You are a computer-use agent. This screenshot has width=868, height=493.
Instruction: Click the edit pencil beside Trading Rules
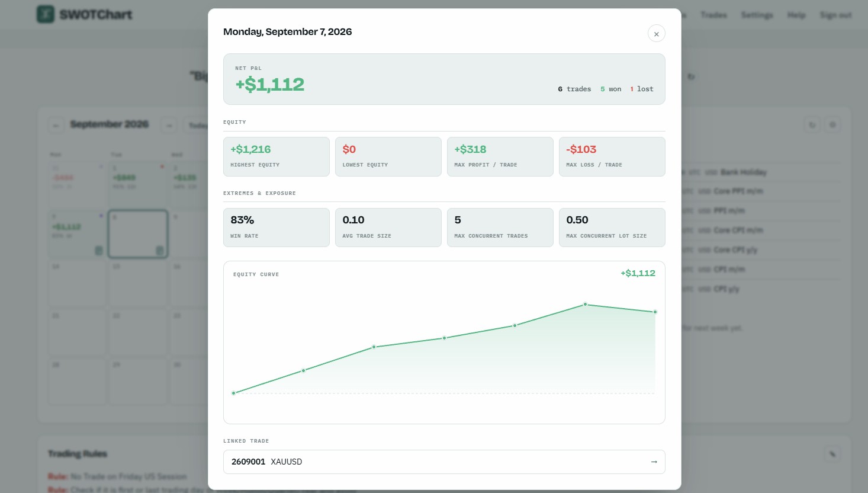(x=832, y=454)
